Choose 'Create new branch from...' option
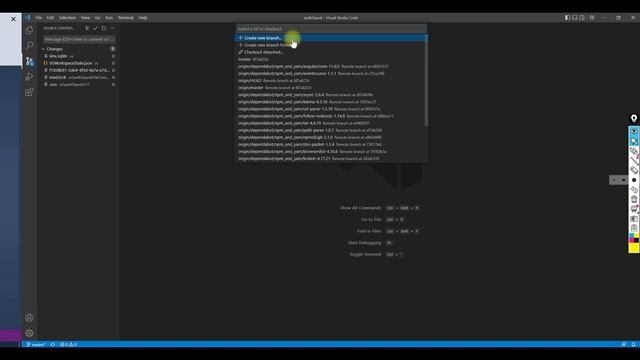 coord(331,45)
